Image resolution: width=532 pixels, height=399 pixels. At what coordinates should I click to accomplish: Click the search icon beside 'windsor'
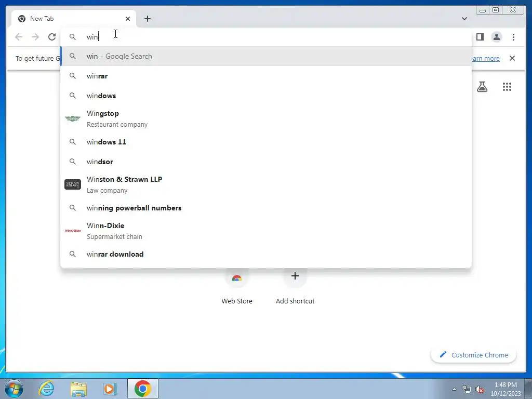click(73, 162)
